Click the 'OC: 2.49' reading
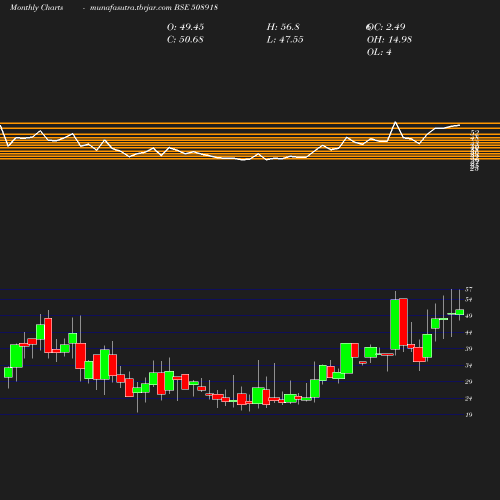 pyautogui.click(x=386, y=27)
